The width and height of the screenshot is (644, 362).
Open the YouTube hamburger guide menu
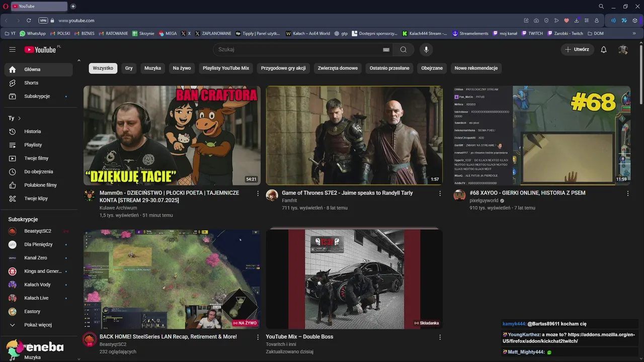tap(13, 49)
